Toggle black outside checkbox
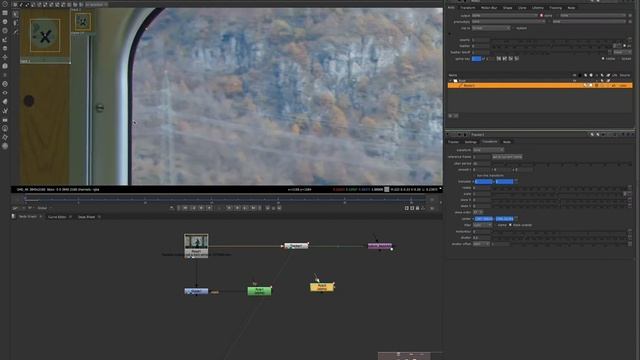 (510, 225)
